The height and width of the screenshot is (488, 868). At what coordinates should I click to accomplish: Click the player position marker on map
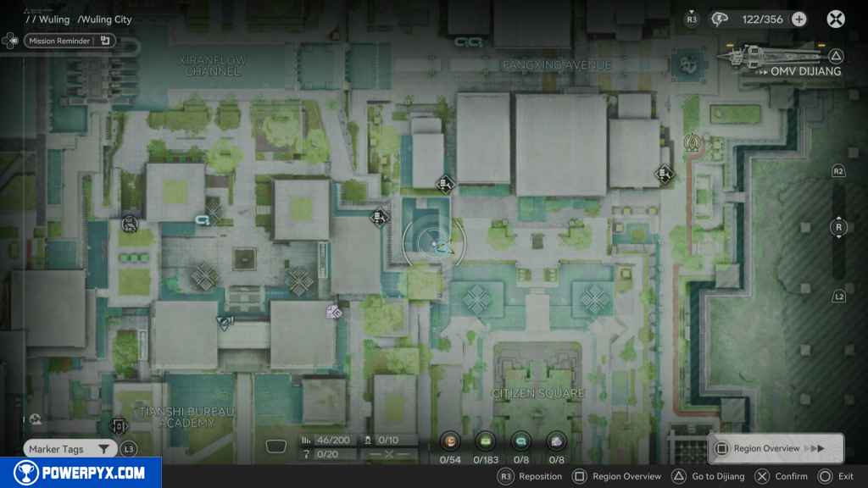(x=434, y=244)
